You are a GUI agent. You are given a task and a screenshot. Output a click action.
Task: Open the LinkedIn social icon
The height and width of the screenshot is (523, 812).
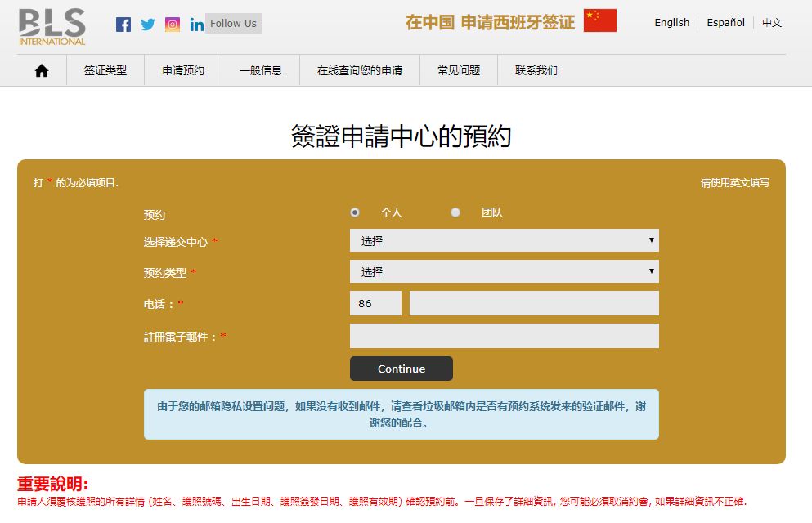(x=196, y=25)
